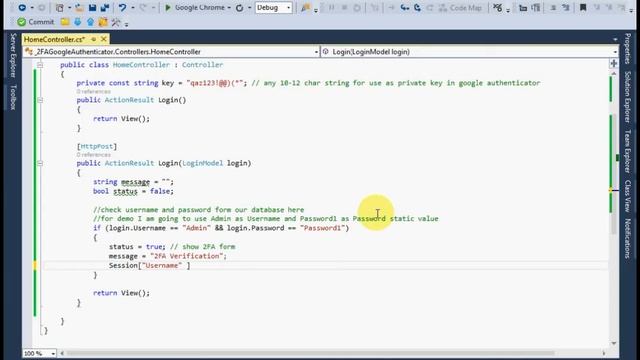Collapse the HomeController class outline
The image size is (640, 360).
pos(40,65)
